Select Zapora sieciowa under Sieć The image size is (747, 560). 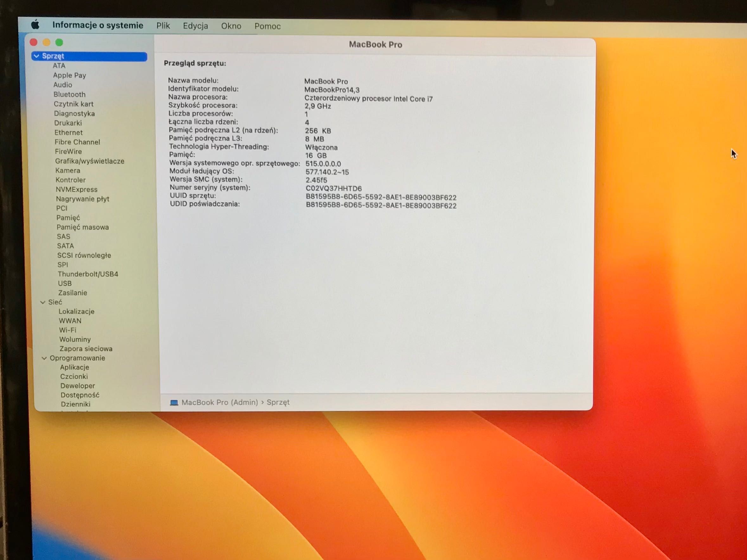point(86,349)
